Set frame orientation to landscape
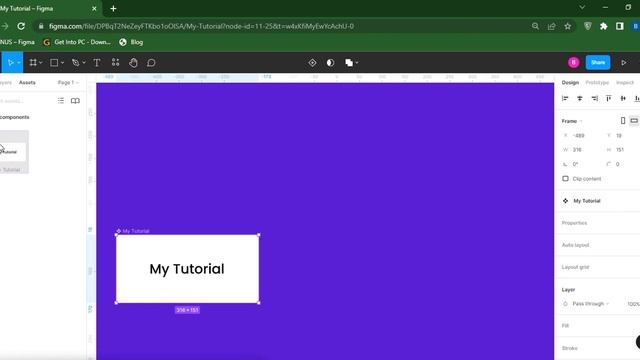The image size is (640, 360). (x=634, y=120)
